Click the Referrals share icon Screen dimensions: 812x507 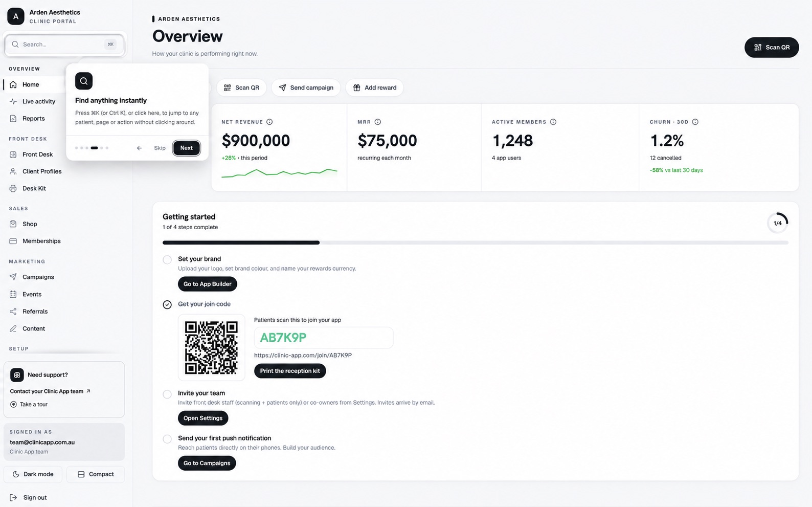[13, 311]
